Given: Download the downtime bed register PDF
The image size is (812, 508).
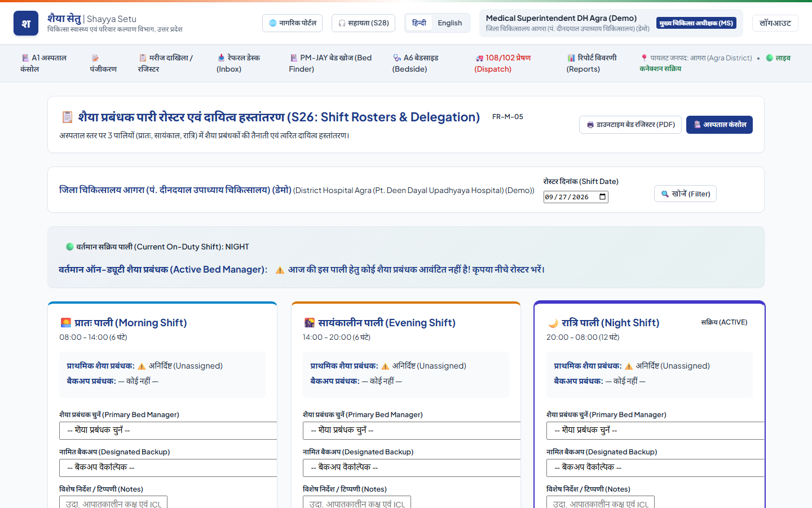Looking at the screenshot, I should click(630, 125).
